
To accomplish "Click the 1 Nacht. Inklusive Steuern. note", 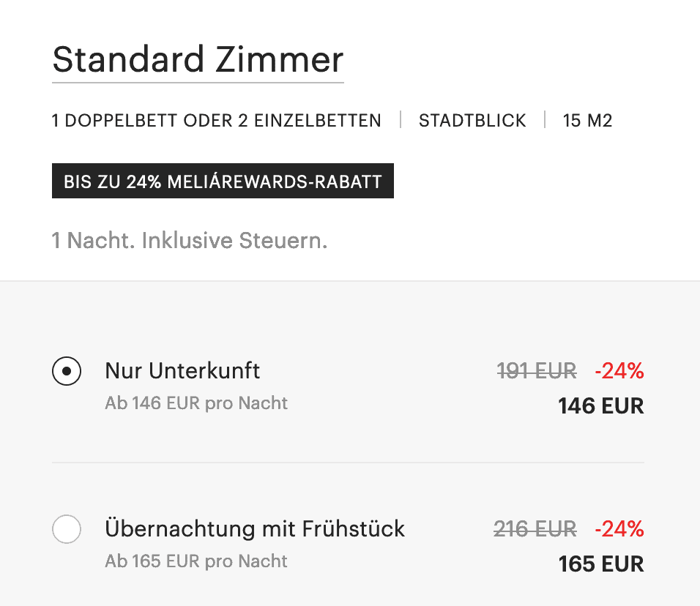I will click(x=190, y=241).
